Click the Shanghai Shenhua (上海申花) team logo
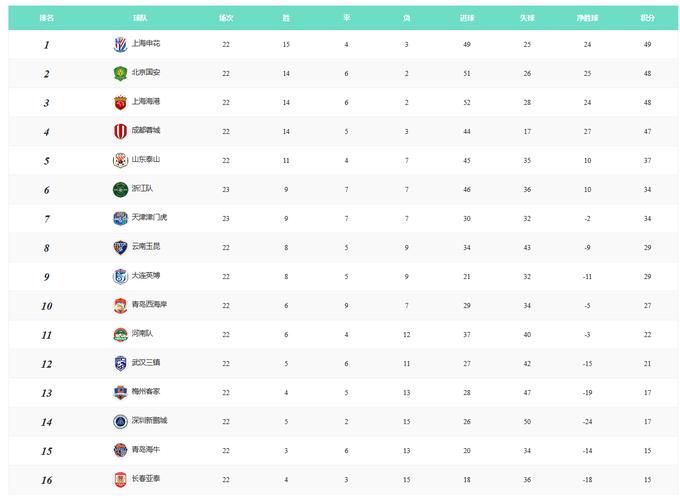Viewport: 680px width, 500px height. pos(120,44)
